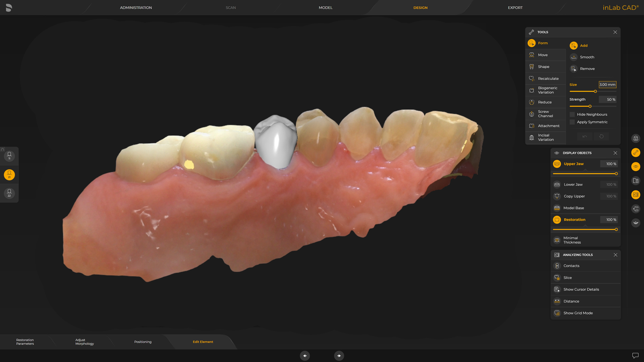Select the Recalculate tool icon
Image resolution: width=644 pixels, height=362 pixels.
click(x=532, y=78)
